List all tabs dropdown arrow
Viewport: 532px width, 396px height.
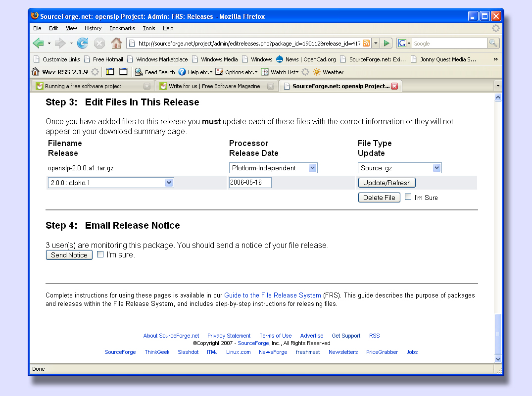[x=498, y=86]
